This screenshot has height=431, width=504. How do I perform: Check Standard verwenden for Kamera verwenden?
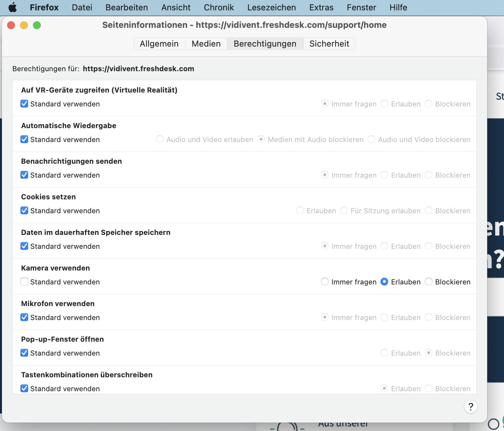(24, 282)
